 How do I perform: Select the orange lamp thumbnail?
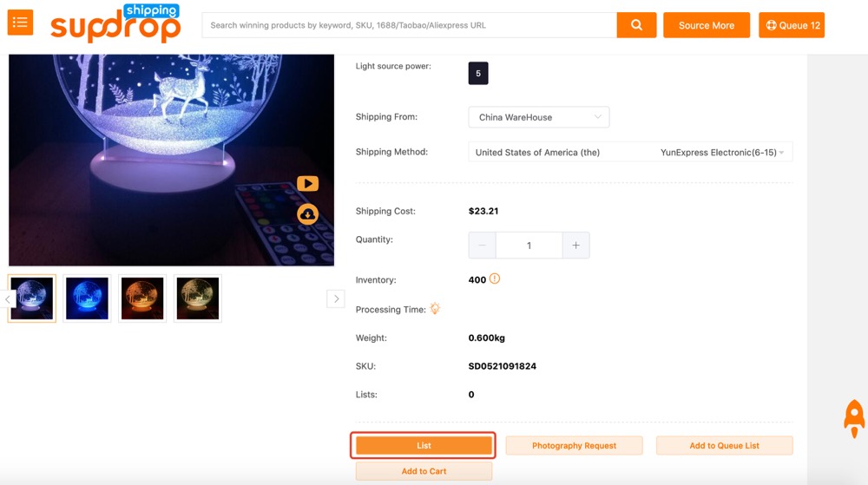[x=142, y=298]
